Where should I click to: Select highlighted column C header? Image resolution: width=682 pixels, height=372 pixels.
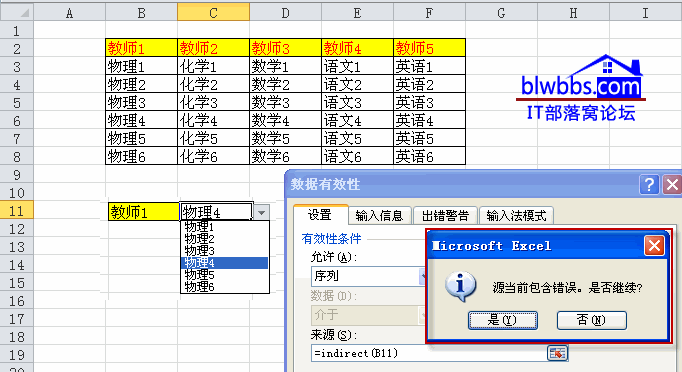[x=213, y=13]
